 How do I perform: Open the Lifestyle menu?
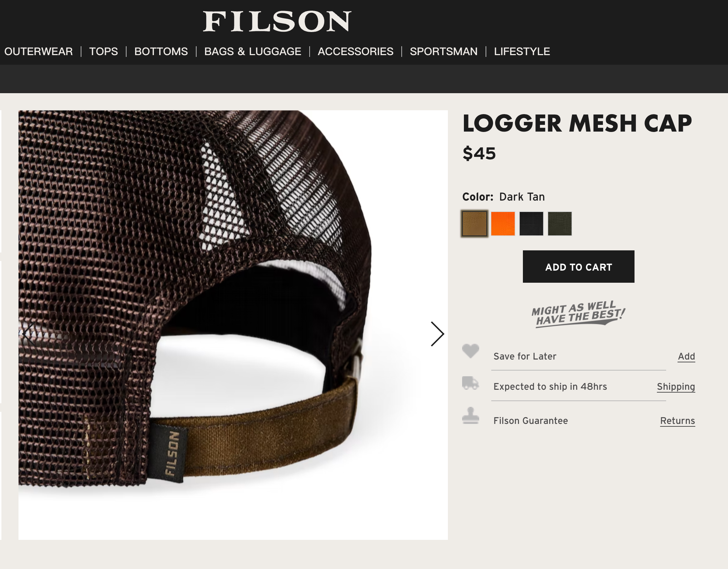pos(522,52)
